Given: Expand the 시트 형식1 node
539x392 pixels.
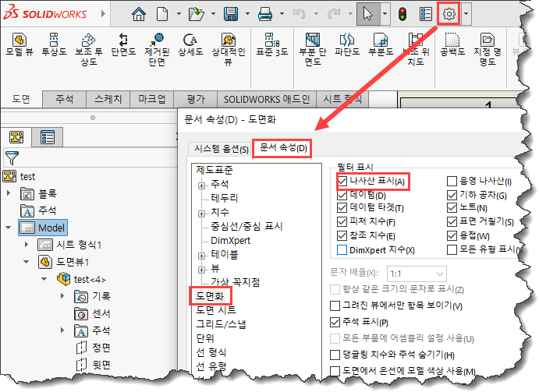Looking at the screenshot, I should [27, 245].
